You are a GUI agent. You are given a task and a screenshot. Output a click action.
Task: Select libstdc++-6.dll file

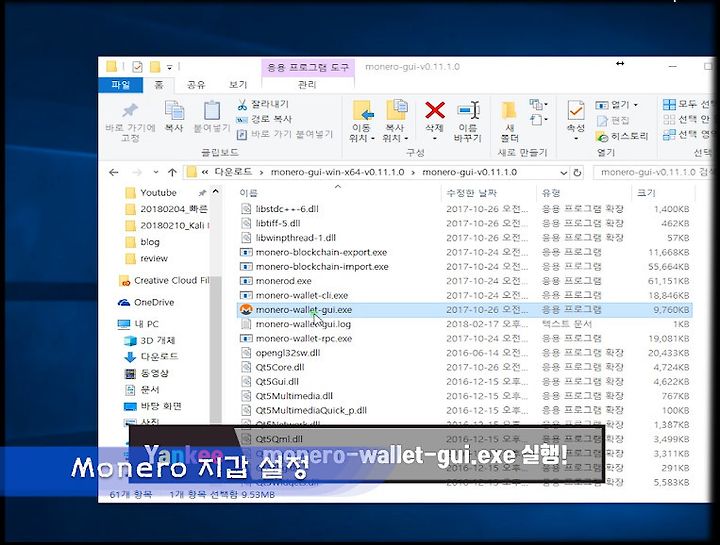pos(287,209)
